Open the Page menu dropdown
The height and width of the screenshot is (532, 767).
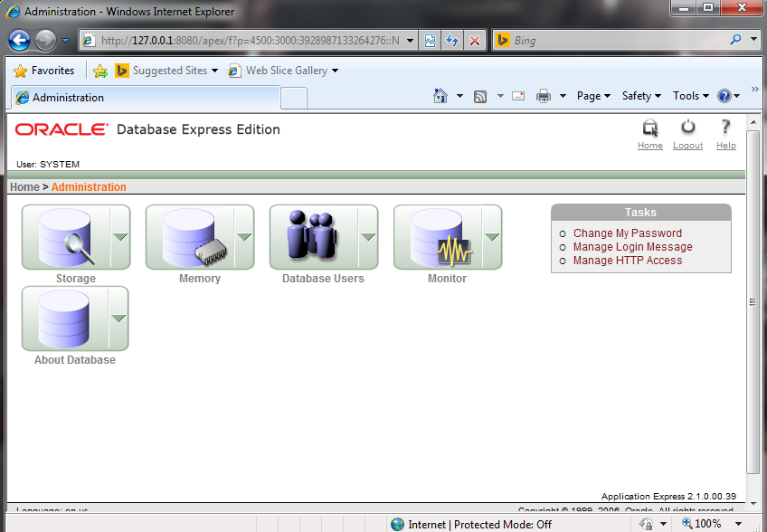(x=593, y=95)
